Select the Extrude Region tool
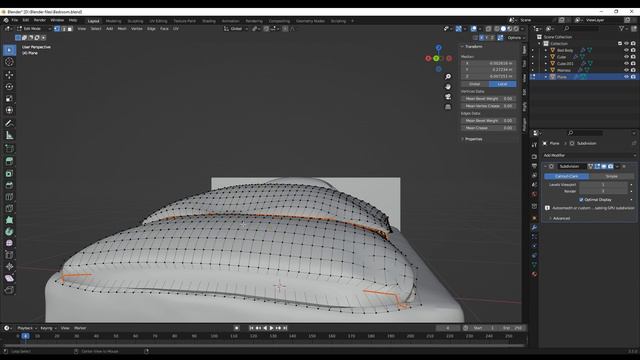Image resolution: width=640 pixels, height=360 pixels. coord(9,161)
